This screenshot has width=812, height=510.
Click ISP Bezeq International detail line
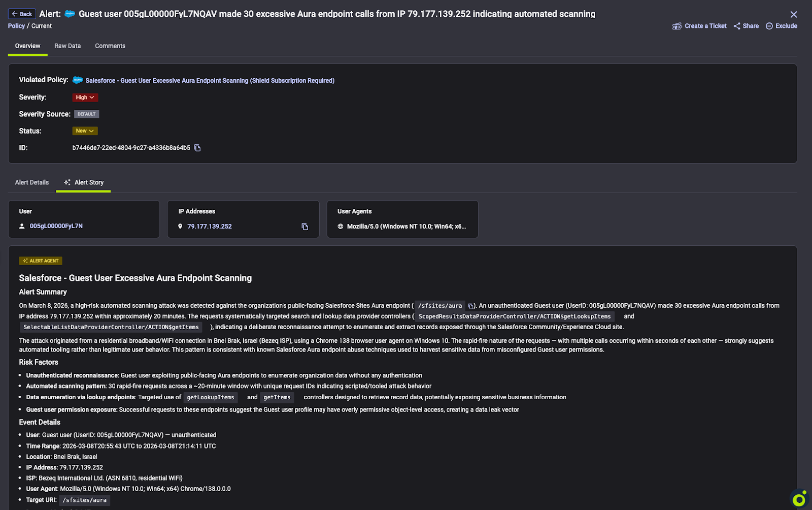pyautogui.click(x=104, y=478)
